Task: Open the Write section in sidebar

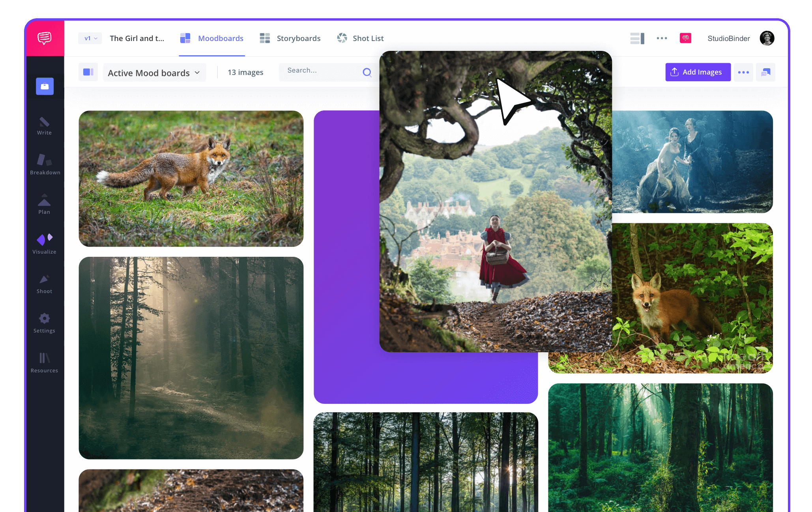Action: [x=44, y=126]
